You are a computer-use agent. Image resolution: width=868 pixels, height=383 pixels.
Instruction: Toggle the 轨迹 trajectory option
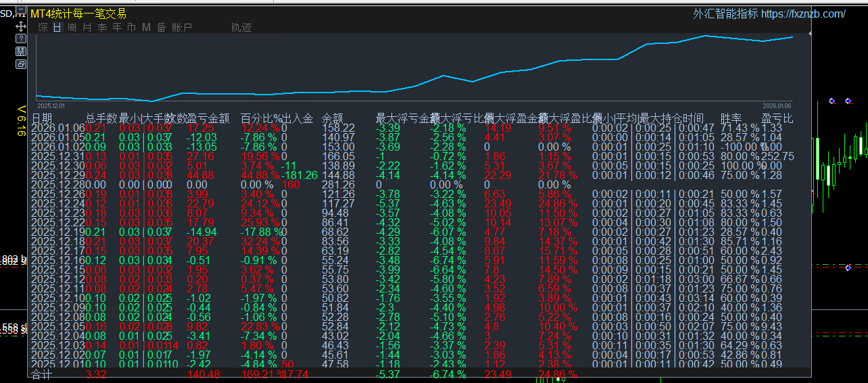(x=241, y=28)
